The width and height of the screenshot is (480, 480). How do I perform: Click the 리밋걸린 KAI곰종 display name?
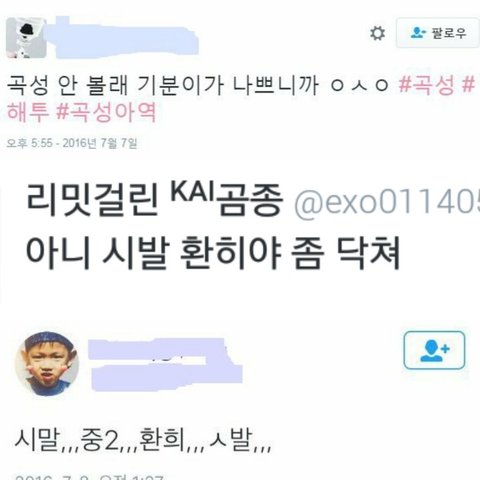click(x=154, y=199)
